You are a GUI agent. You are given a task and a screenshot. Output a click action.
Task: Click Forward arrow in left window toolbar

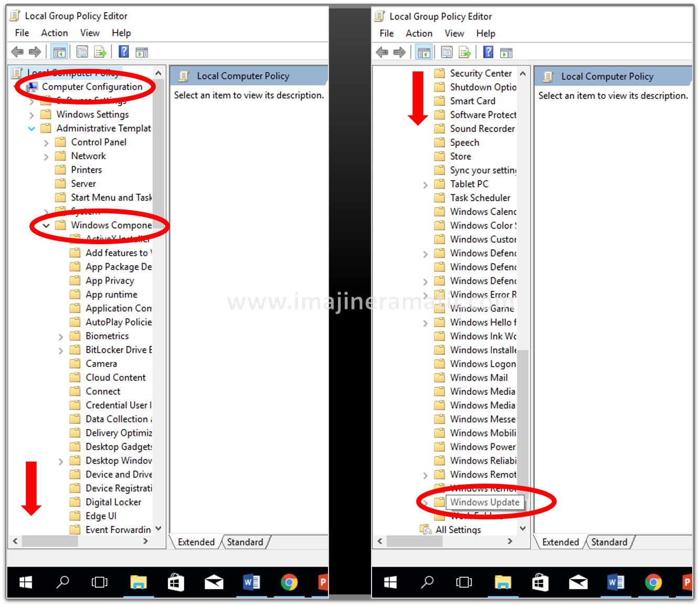point(35,52)
